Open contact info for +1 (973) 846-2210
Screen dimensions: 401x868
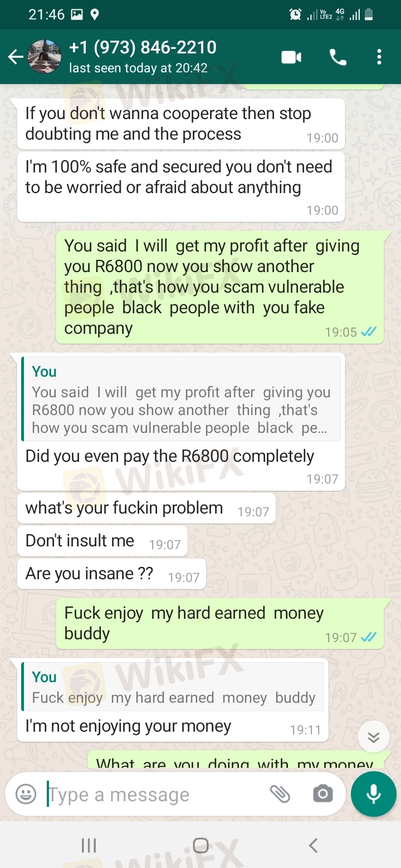(143, 57)
